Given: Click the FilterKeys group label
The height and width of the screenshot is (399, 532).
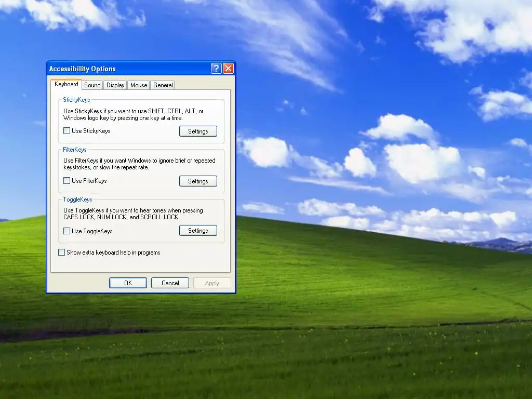Looking at the screenshot, I should (75, 150).
